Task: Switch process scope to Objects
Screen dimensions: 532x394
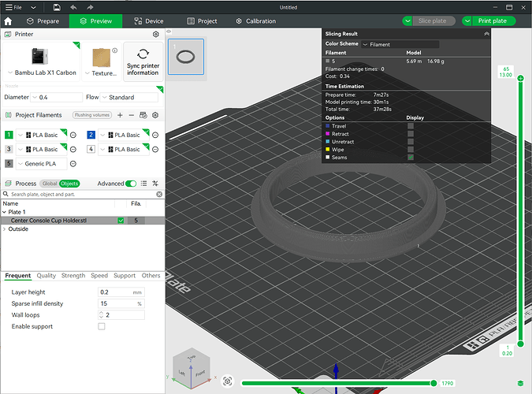Action: click(69, 184)
